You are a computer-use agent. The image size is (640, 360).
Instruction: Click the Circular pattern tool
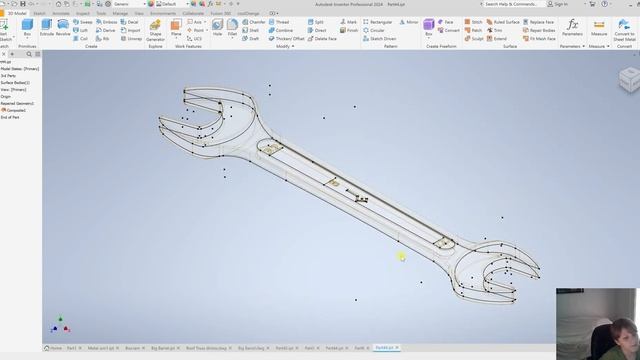click(374, 30)
